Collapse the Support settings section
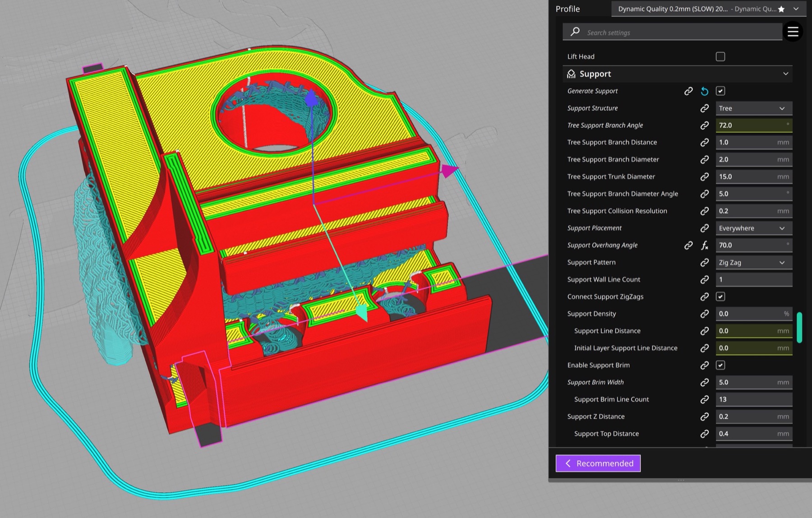 point(785,74)
